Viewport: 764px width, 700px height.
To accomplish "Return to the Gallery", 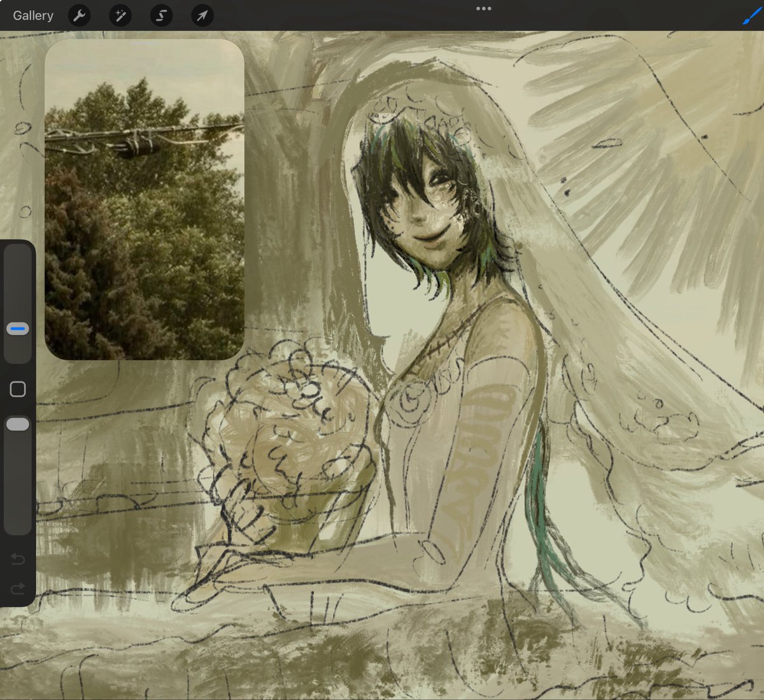I will [x=33, y=15].
